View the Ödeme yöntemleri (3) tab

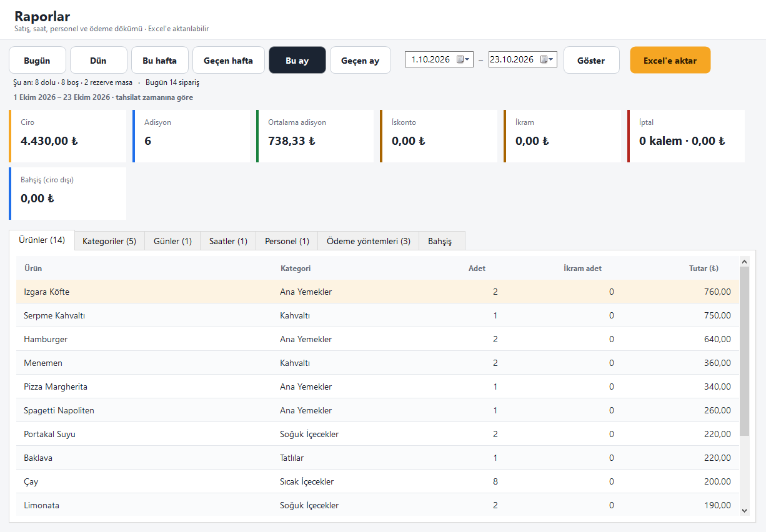[369, 241]
